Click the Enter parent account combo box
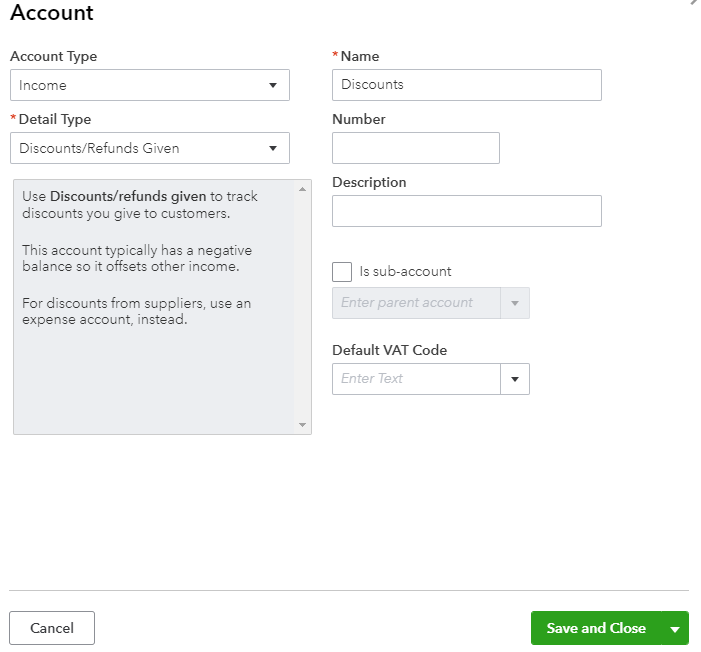Screen dimensions: 701x652 (x=416, y=303)
